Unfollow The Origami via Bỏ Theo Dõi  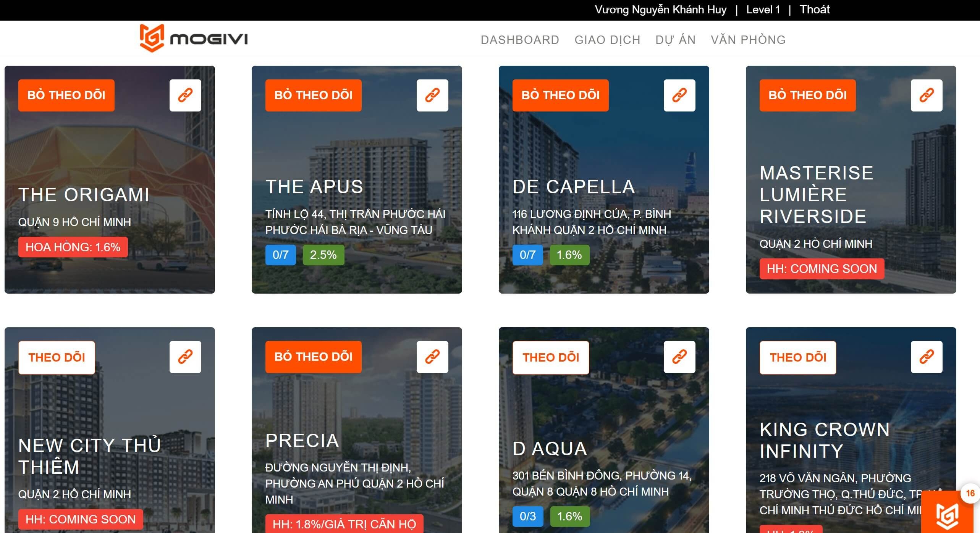[x=66, y=95]
